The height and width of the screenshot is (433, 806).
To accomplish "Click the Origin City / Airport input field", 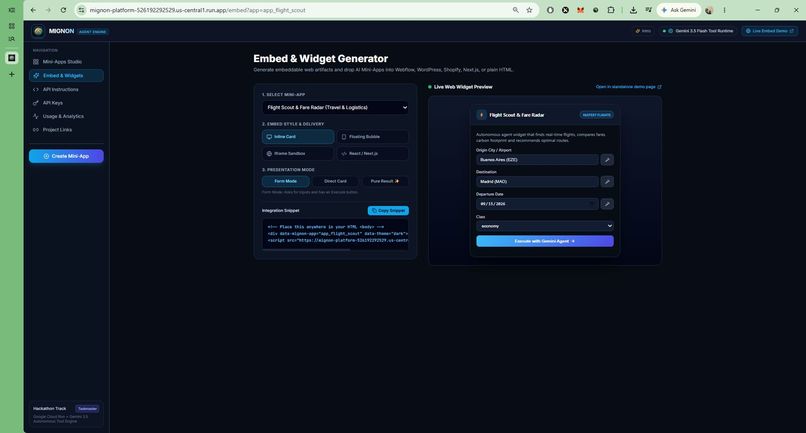I will (537, 160).
